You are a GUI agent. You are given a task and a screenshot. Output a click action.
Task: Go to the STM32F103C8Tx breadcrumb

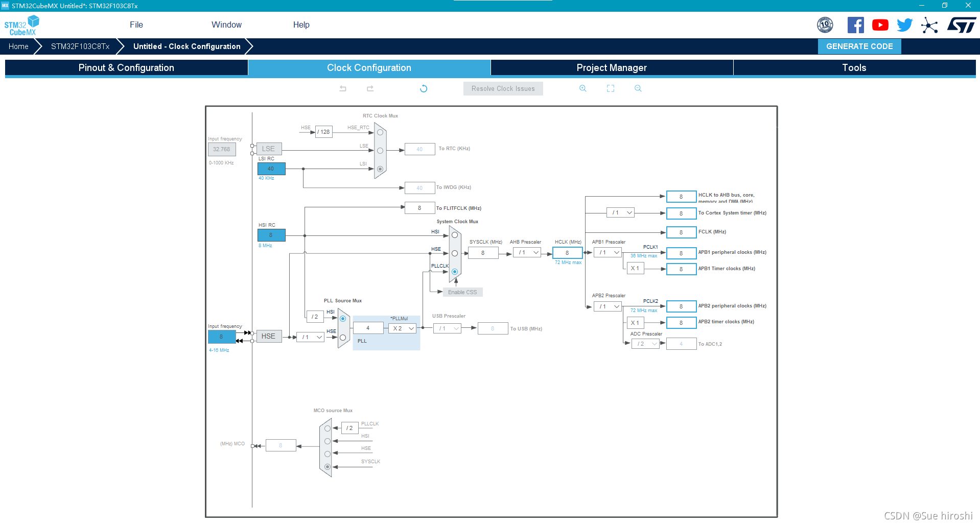(x=80, y=46)
